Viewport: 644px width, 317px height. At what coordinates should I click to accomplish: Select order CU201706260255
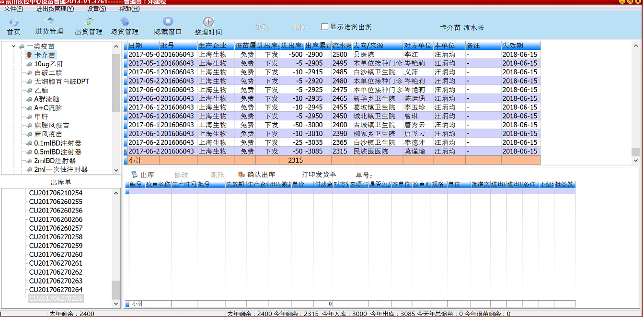(56, 201)
